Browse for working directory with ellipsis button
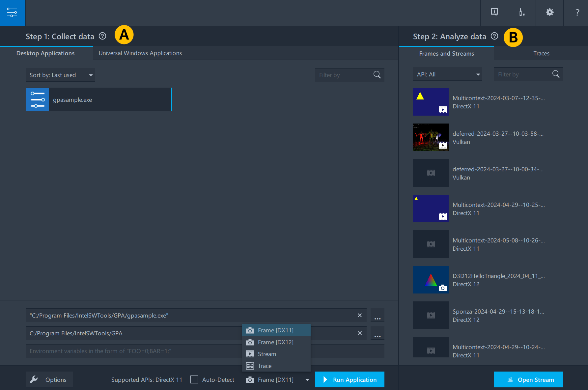Viewport: 588px width, 390px height. click(x=378, y=333)
